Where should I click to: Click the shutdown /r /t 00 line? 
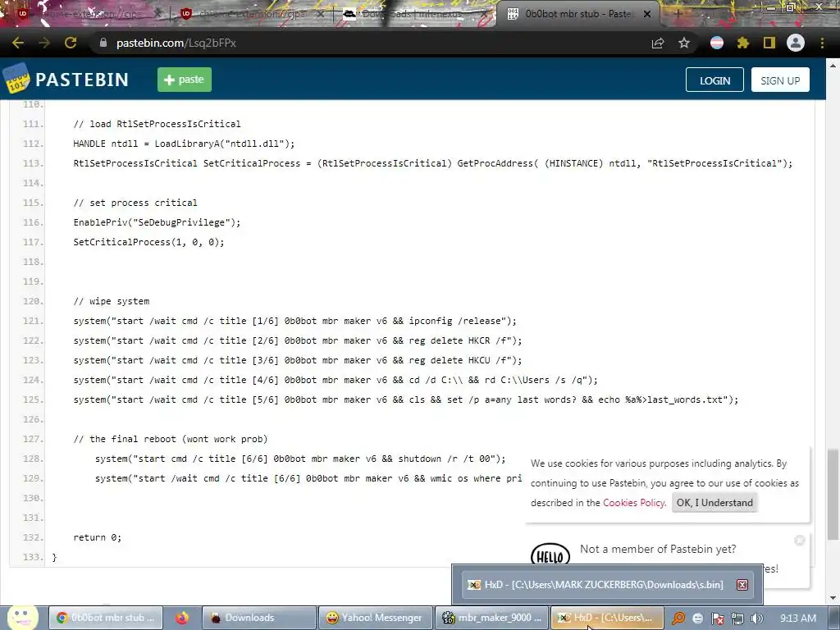tap(300, 459)
